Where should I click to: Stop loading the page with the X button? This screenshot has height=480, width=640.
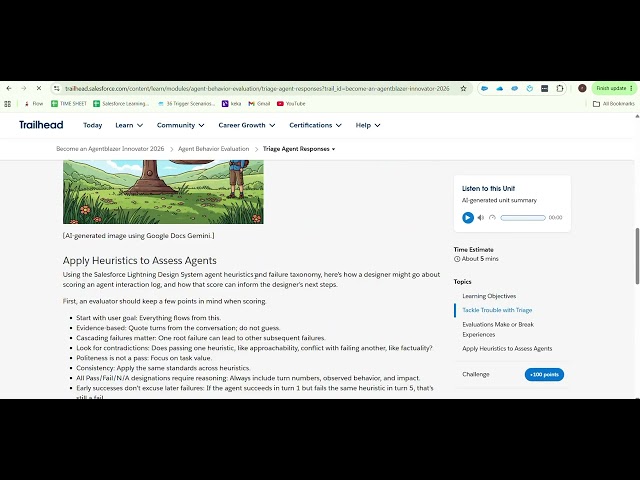click(39, 88)
